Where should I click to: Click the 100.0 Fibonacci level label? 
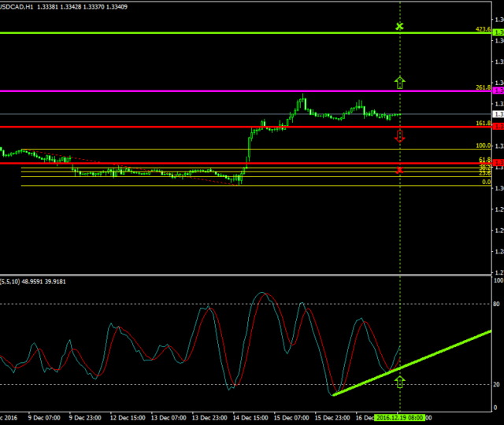pyautogui.click(x=484, y=146)
